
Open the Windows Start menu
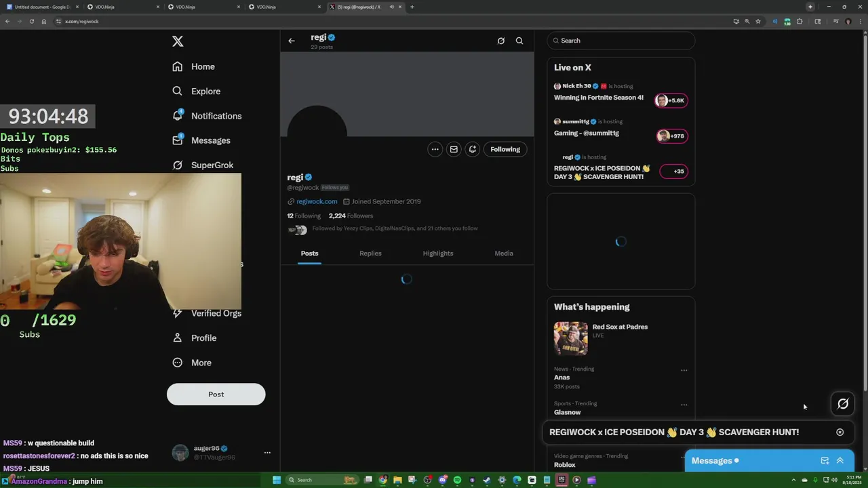pyautogui.click(x=277, y=480)
